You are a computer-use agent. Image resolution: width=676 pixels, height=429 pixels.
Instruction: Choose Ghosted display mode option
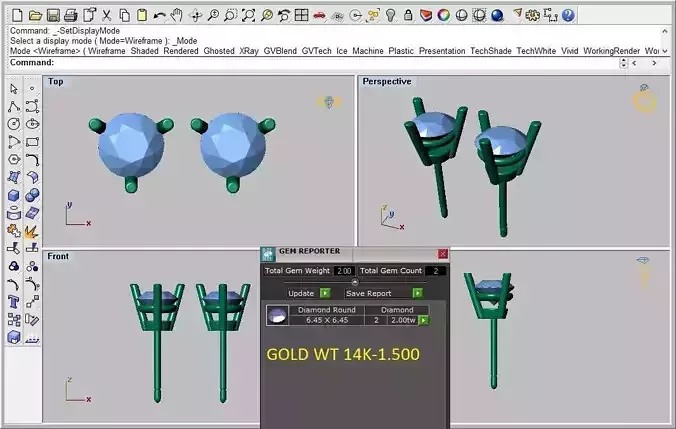click(219, 51)
